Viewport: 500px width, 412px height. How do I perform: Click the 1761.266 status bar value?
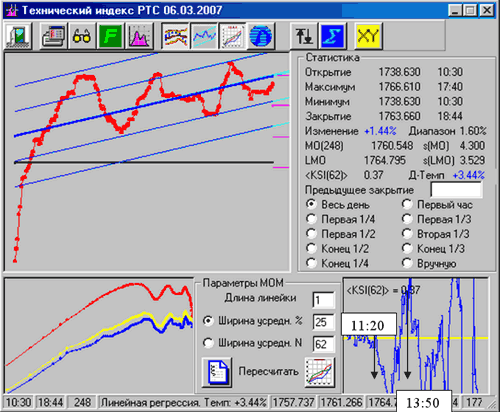click(x=341, y=403)
